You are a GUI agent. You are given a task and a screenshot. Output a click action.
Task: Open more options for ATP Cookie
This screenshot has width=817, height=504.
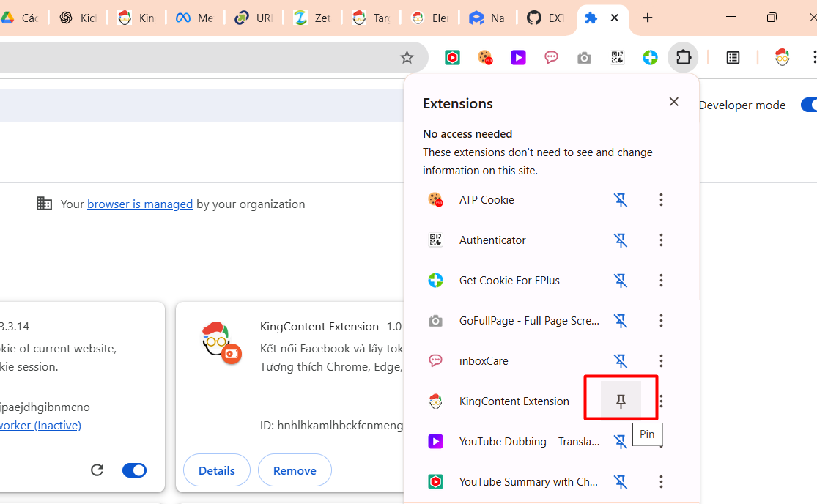tap(661, 200)
